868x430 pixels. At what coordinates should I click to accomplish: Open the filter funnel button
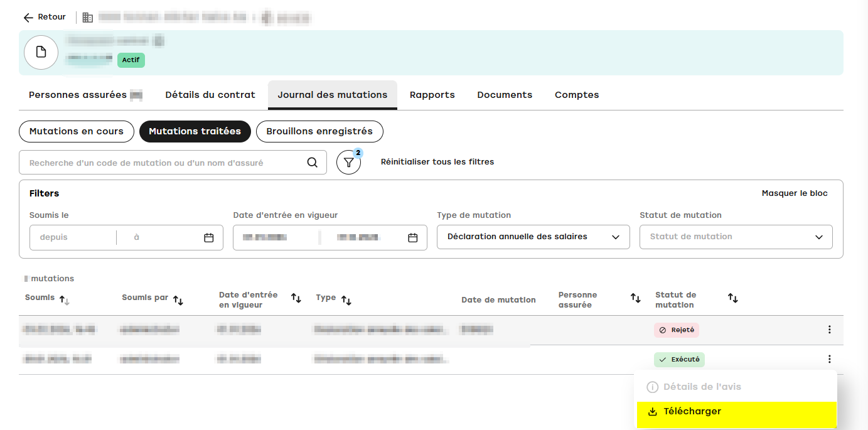(x=349, y=163)
